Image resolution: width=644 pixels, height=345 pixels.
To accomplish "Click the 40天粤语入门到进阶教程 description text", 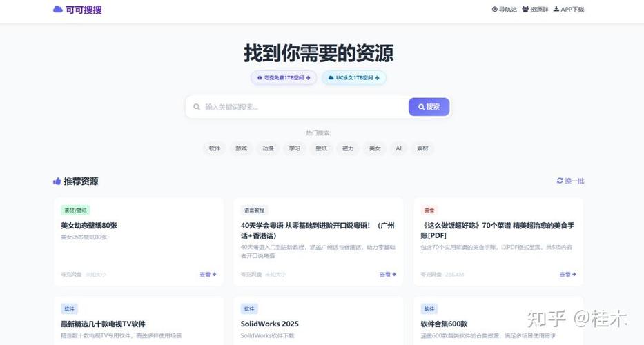I will click(x=318, y=251).
